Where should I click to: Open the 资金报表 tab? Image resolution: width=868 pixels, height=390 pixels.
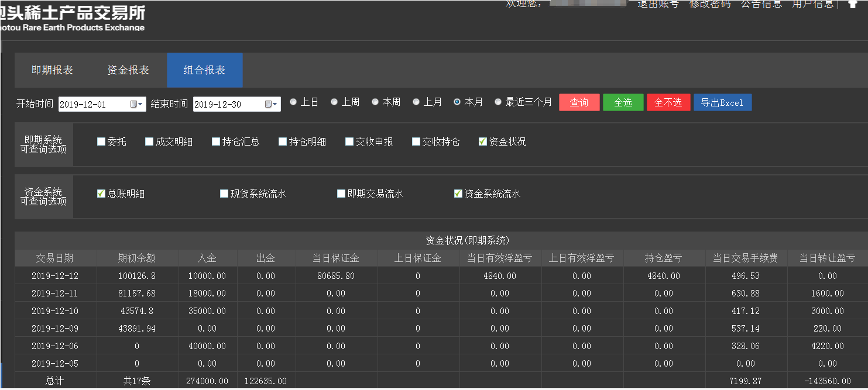point(128,70)
